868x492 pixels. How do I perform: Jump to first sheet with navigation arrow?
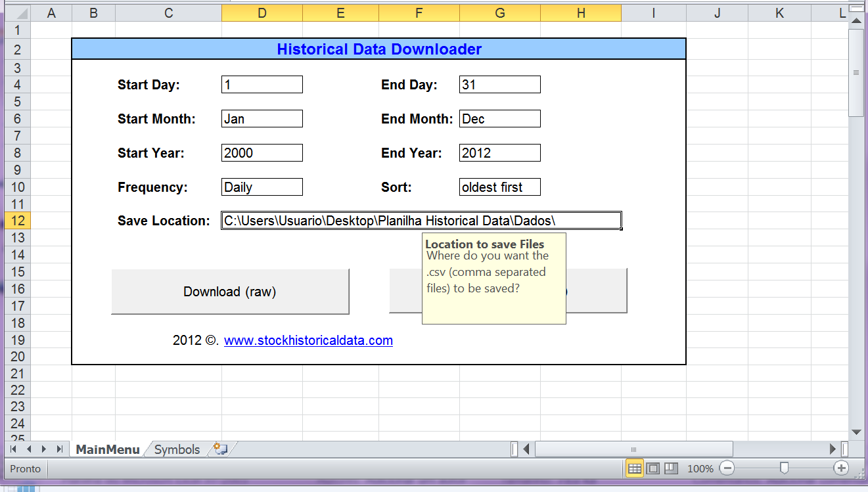point(13,449)
